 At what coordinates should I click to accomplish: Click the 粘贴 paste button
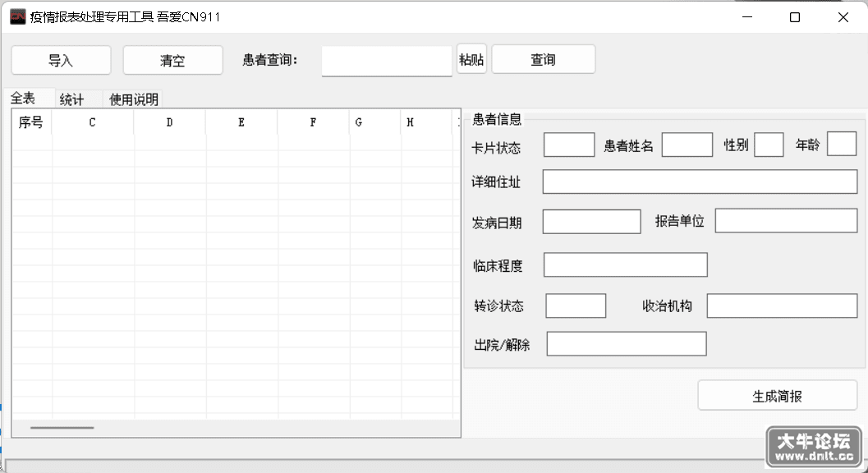click(x=471, y=59)
